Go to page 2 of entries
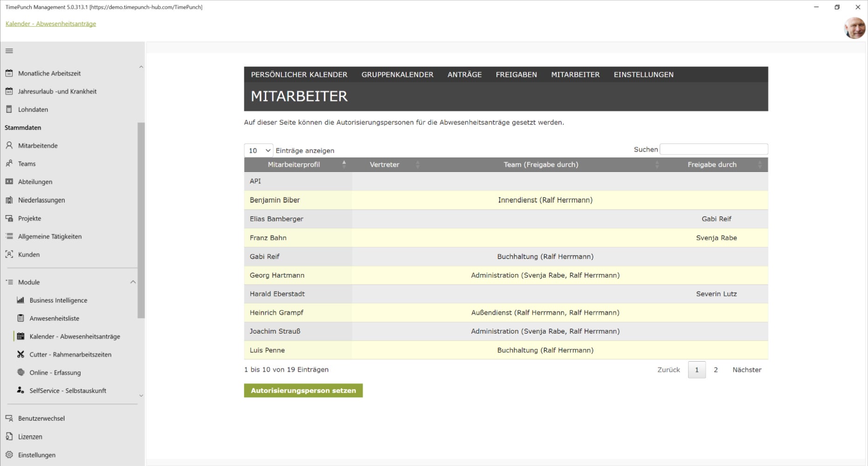This screenshot has height=466, width=868. pyautogui.click(x=716, y=370)
